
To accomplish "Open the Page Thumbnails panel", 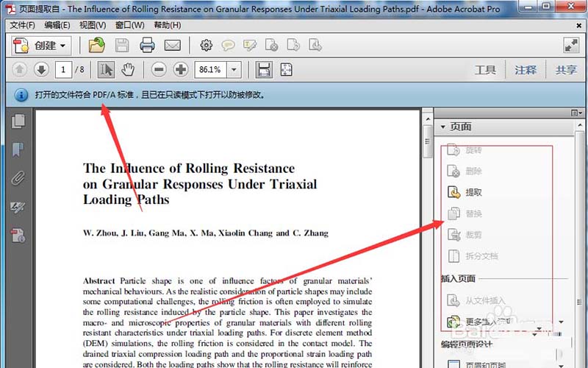I will tap(18, 121).
